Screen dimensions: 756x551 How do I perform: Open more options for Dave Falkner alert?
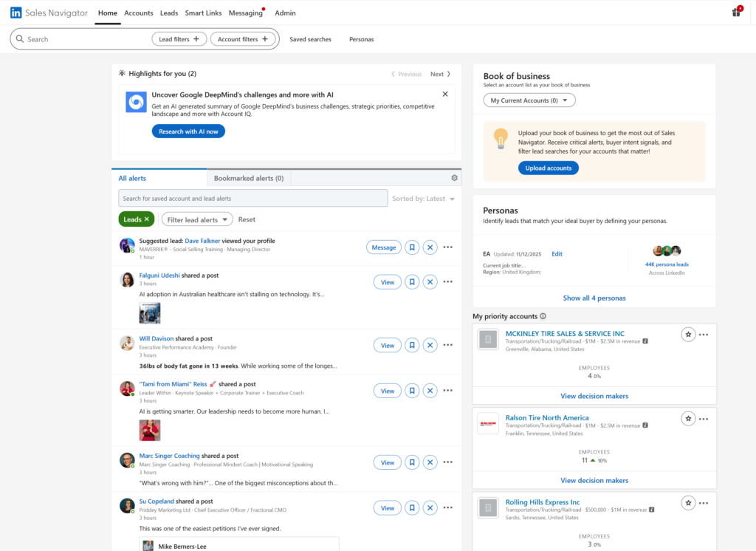point(448,247)
